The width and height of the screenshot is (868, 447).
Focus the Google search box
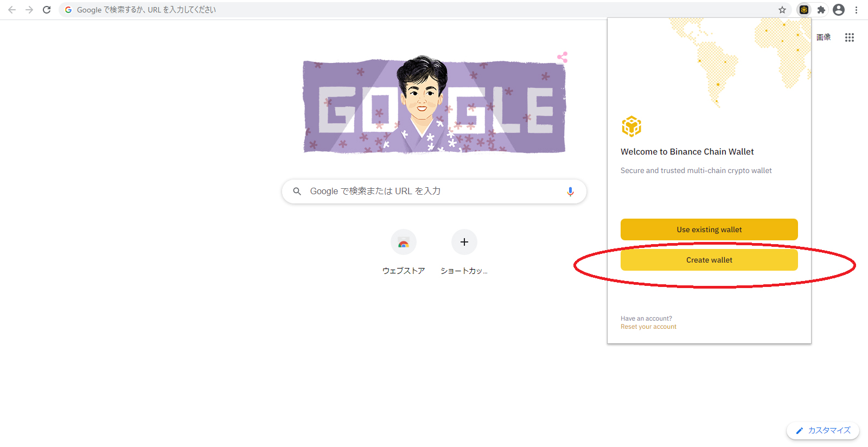(434, 191)
